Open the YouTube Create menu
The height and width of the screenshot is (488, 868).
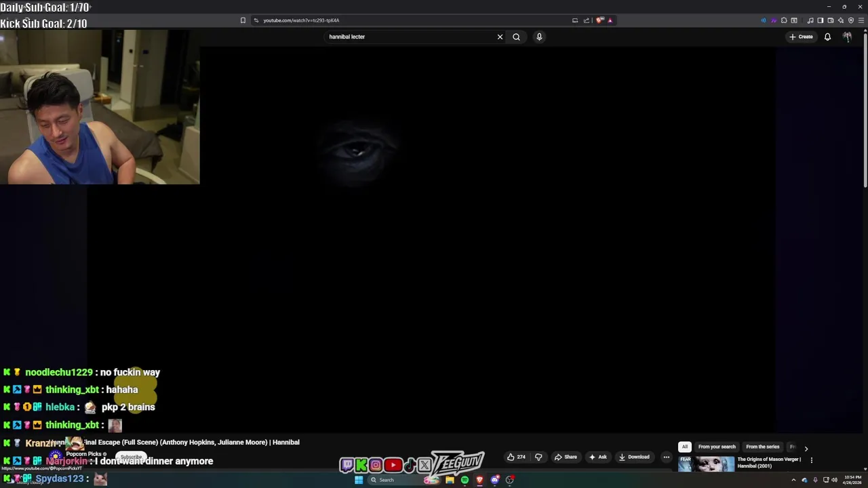pos(801,37)
